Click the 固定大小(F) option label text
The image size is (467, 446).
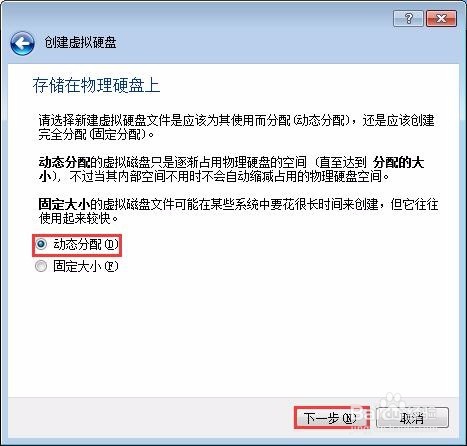(x=86, y=266)
